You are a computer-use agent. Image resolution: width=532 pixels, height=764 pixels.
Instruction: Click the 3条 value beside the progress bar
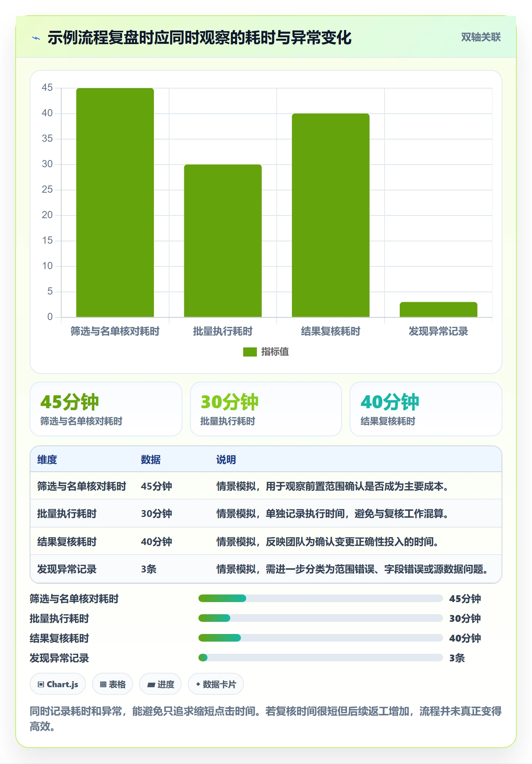coord(457,658)
